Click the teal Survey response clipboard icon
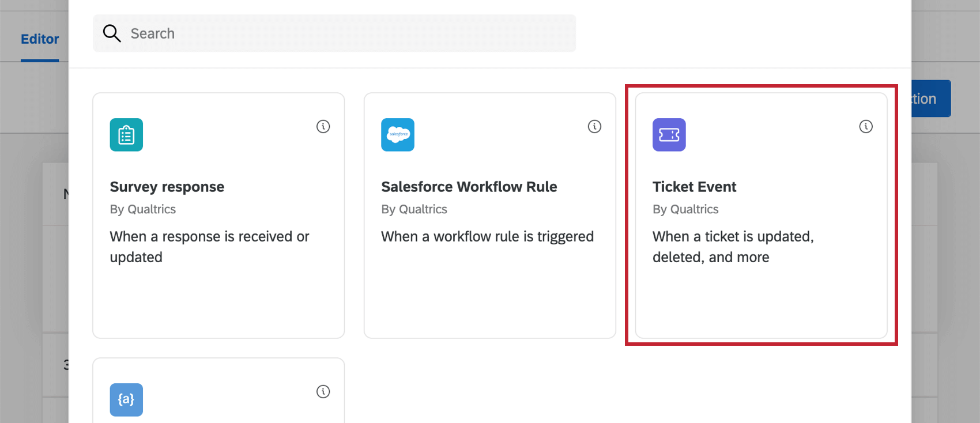 click(x=126, y=135)
